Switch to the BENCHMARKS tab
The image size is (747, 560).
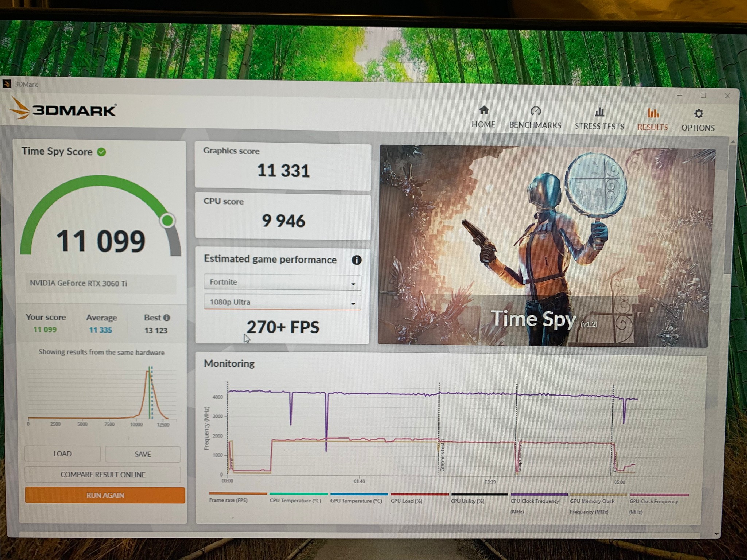[x=535, y=118]
